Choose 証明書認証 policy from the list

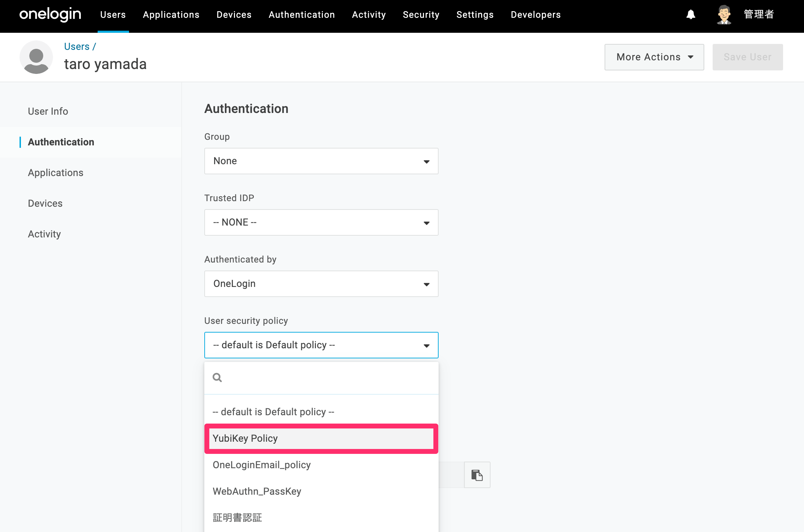[x=321, y=518]
